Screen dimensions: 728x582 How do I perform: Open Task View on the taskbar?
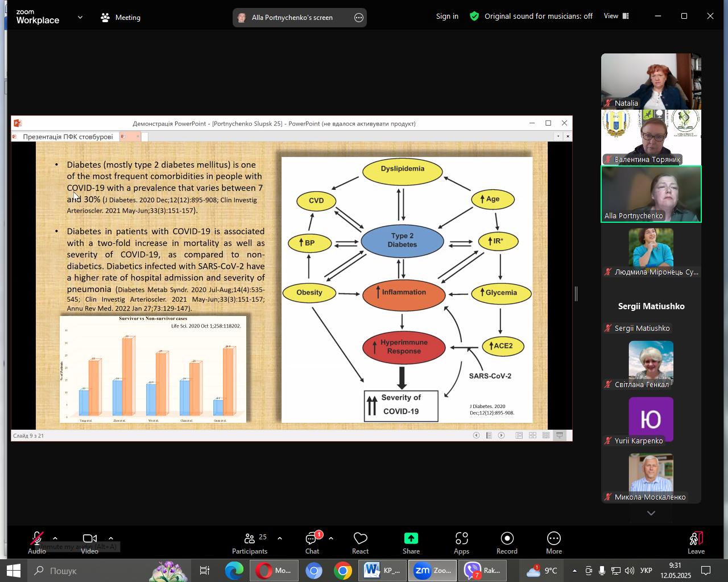coord(205,571)
